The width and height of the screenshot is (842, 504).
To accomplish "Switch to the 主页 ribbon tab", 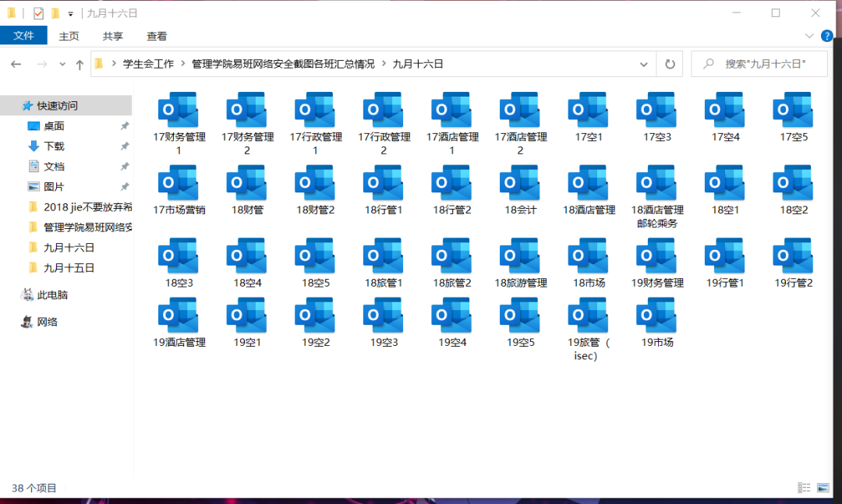I will pos(69,36).
